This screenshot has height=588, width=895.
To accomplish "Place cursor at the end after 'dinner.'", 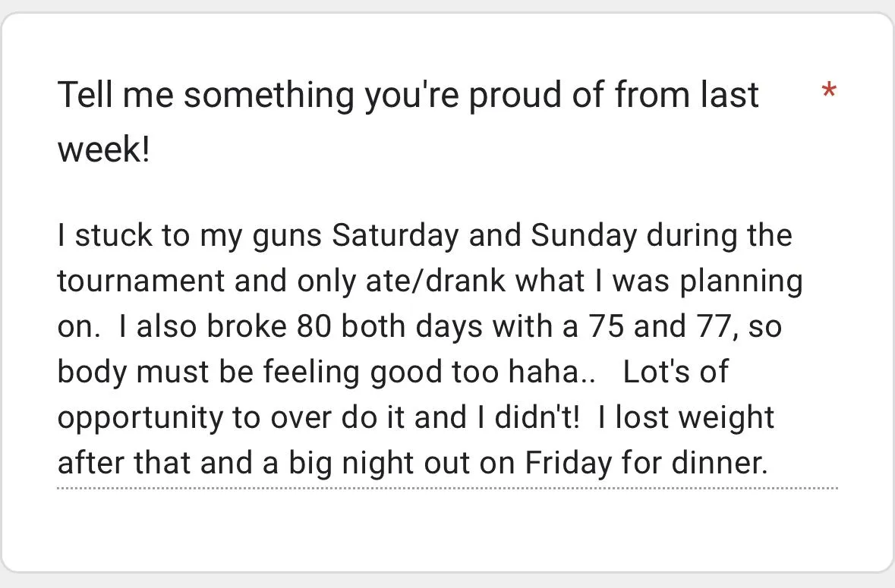I will tap(768, 464).
